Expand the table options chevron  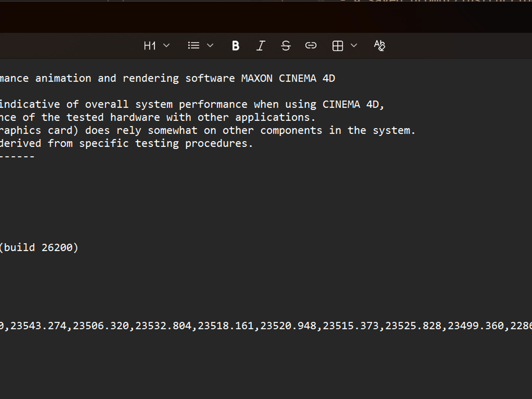[354, 46]
